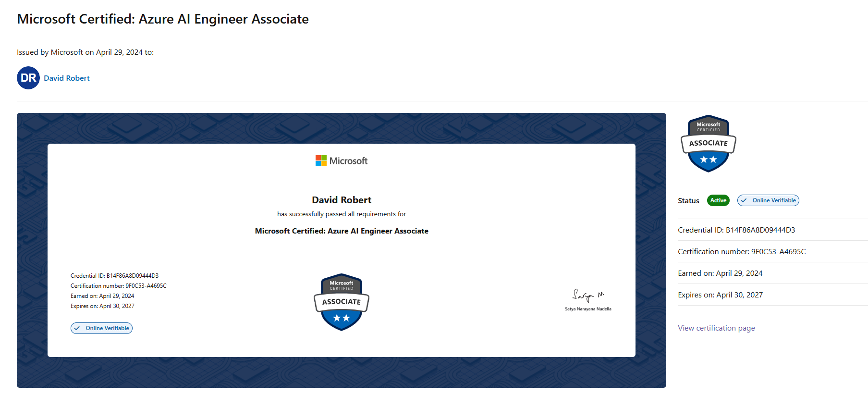Select sidebar Certification number 9F0C53-A4695C text
Screen dimensions: 868x407
click(742, 251)
